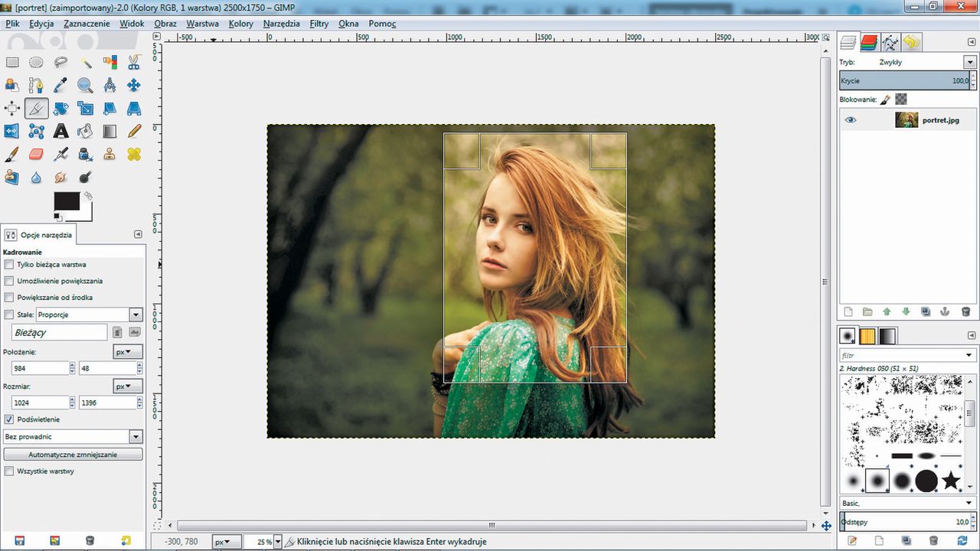Delete layer using trash icon in Layers panel
This screenshot has width=980, height=551.
965,311
